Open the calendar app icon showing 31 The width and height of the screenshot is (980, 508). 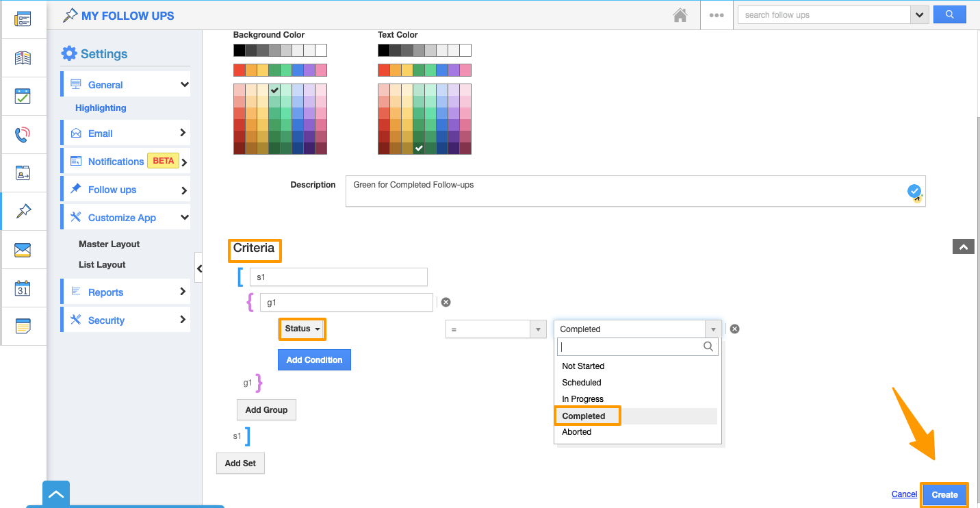point(23,288)
